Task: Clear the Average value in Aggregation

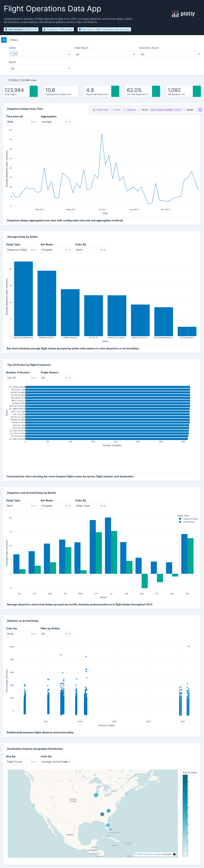Action: 66,122
